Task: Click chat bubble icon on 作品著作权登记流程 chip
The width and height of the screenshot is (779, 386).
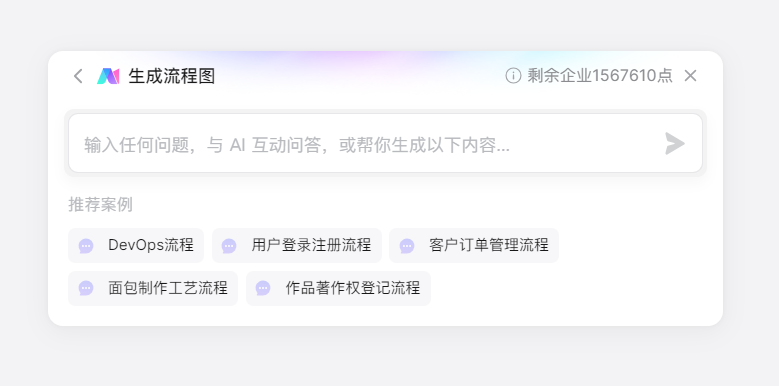Action: [263, 288]
